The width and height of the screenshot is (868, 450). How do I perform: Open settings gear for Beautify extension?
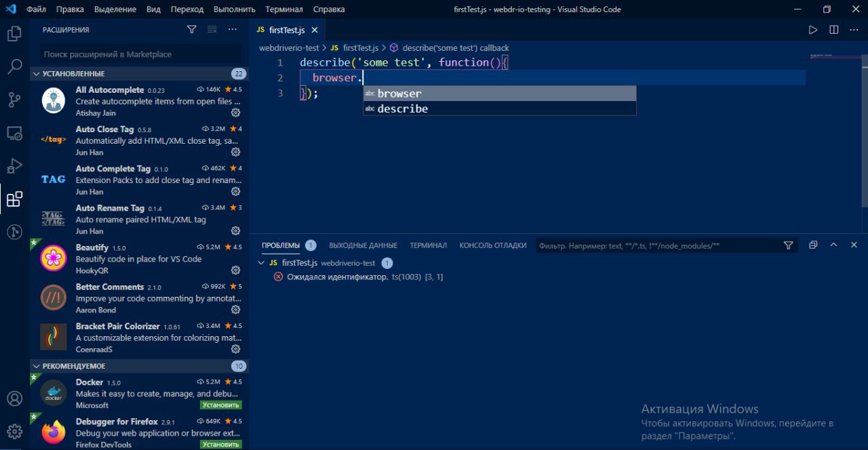235,270
